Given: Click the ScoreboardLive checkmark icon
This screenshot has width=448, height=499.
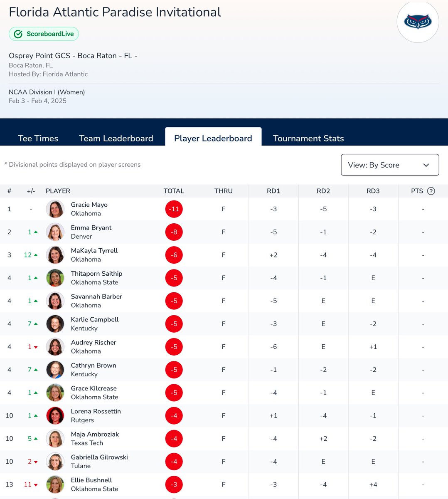Looking at the screenshot, I should [x=18, y=34].
